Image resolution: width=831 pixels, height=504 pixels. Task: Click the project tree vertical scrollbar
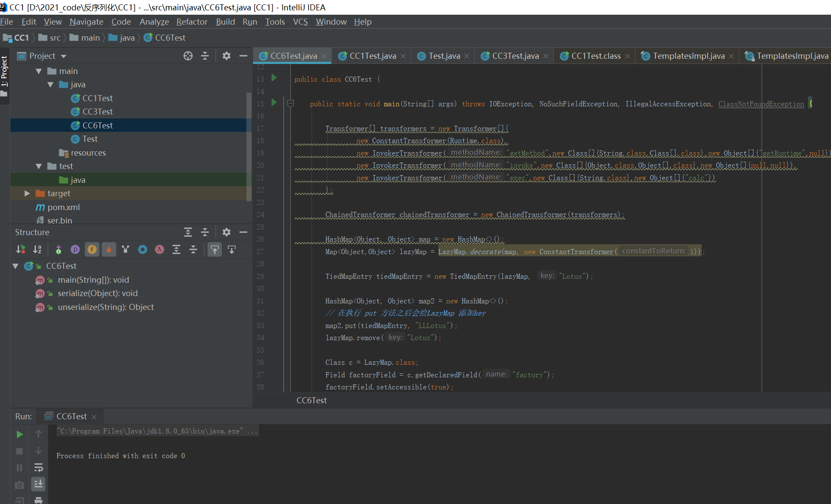tap(249, 147)
